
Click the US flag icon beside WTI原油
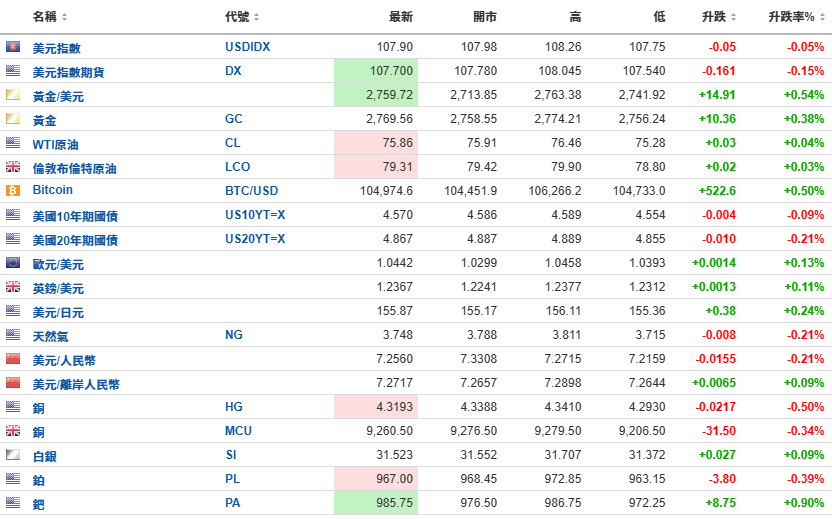[x=13, y=142]
